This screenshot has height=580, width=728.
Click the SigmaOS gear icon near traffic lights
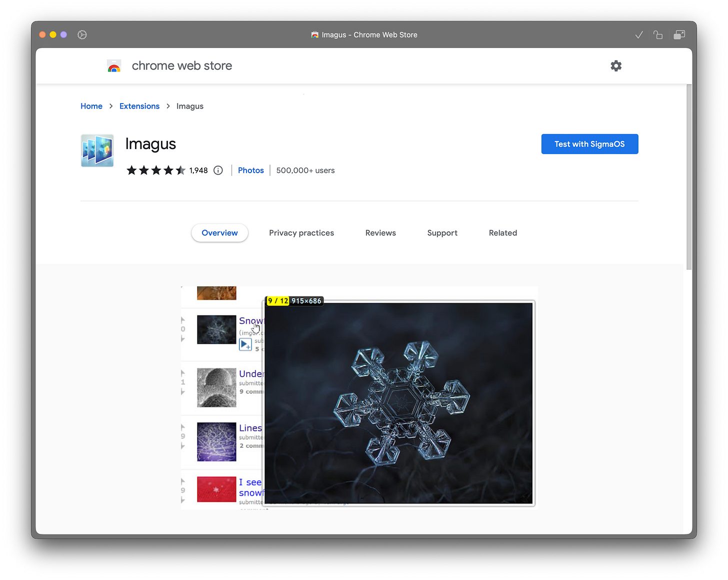(x=82, y=35)
